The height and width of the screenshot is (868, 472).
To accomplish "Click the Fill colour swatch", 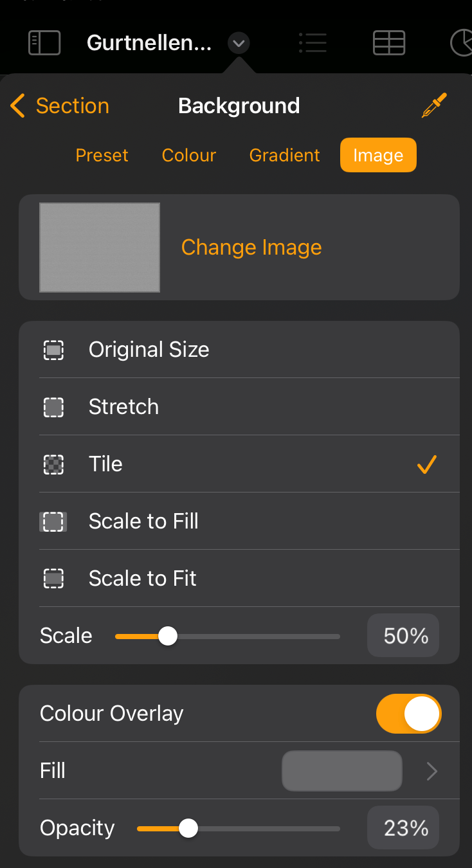I will point(342,771).
